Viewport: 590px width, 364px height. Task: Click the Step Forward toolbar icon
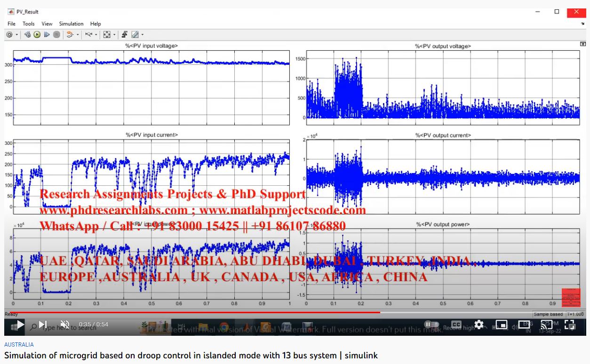pos(47,34)
